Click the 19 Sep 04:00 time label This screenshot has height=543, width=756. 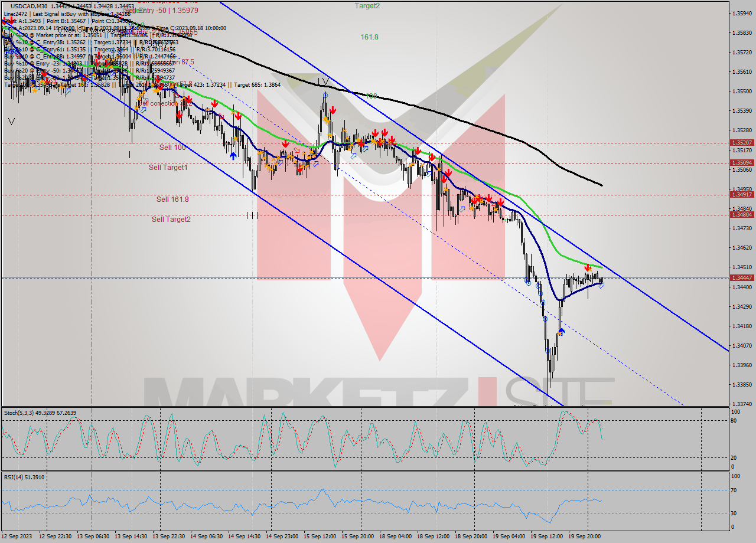(509, 537)
